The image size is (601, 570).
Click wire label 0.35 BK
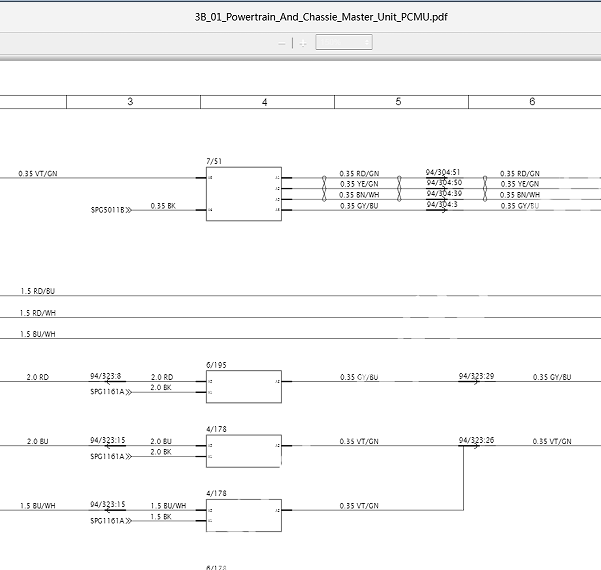point(163,206)
